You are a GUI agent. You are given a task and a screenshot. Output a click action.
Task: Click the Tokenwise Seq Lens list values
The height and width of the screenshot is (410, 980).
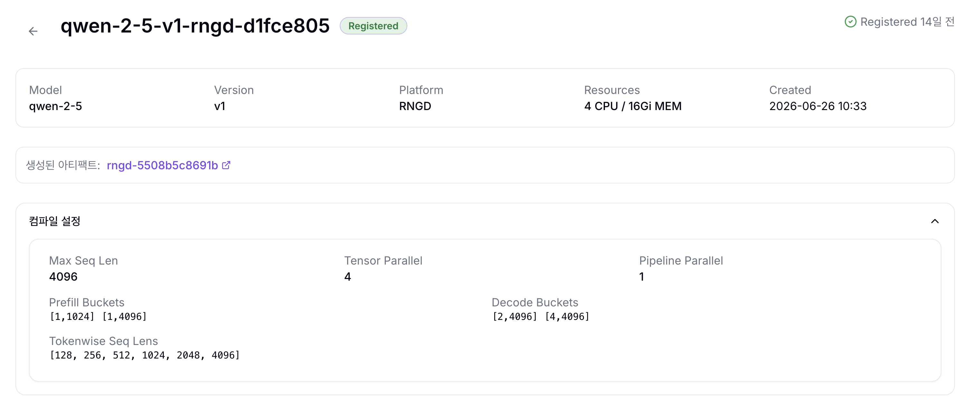(144, 355)
